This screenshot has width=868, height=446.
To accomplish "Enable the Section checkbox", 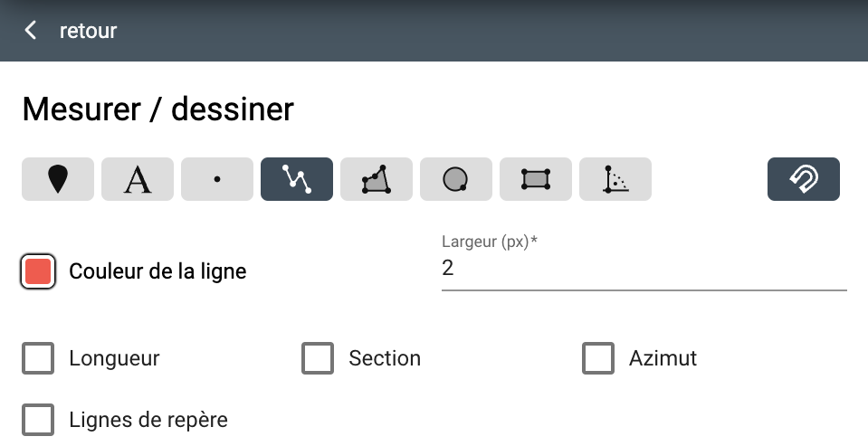I will [318, 358].
